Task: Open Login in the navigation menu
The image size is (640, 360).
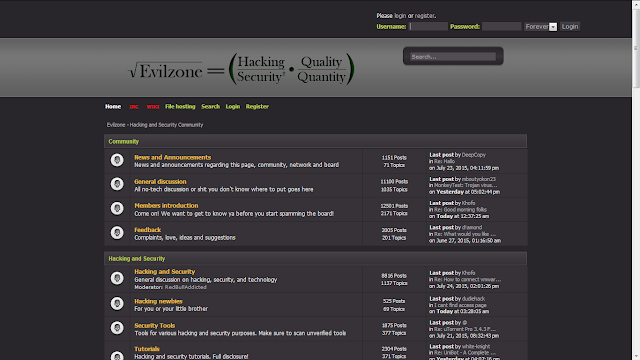Action: coord(233,107)
